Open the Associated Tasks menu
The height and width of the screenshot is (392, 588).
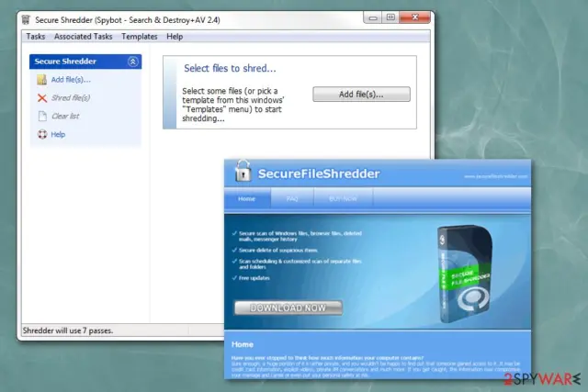84,37
